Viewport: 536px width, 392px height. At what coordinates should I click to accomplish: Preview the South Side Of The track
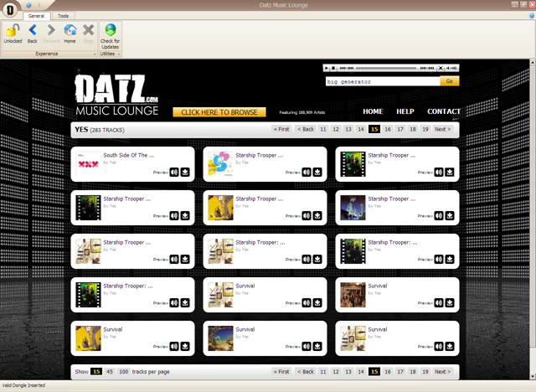coord(174,173)
